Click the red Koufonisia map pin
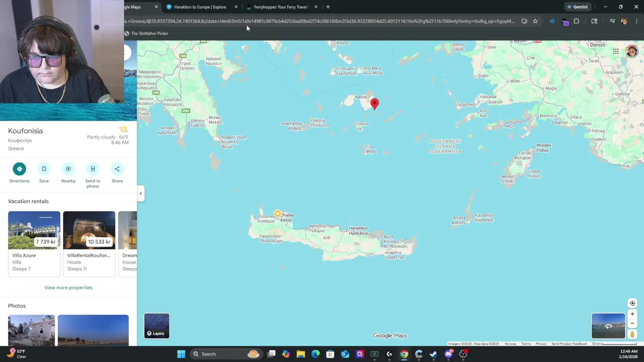The width and height of the screenshot is (644, 362). 374,104
